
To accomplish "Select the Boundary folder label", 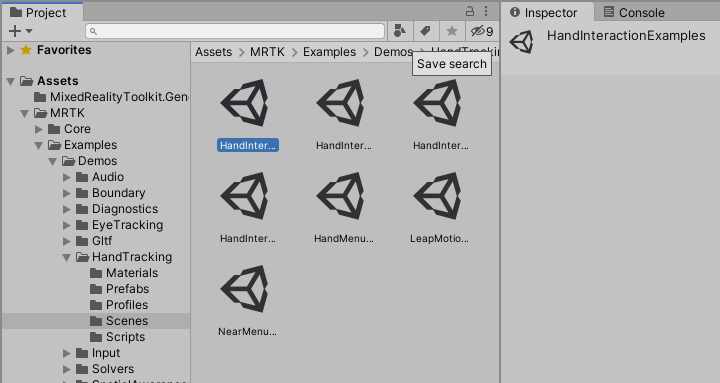I will point(118,193).
